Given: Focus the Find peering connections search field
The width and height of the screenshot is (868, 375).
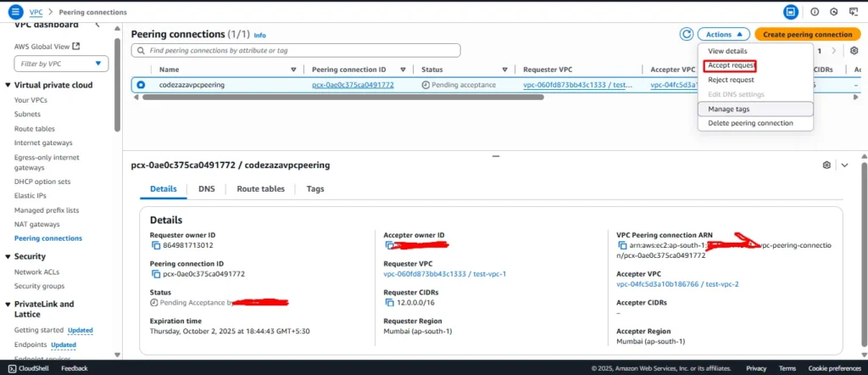Looking at the screenshot, I should click(296, 50).
